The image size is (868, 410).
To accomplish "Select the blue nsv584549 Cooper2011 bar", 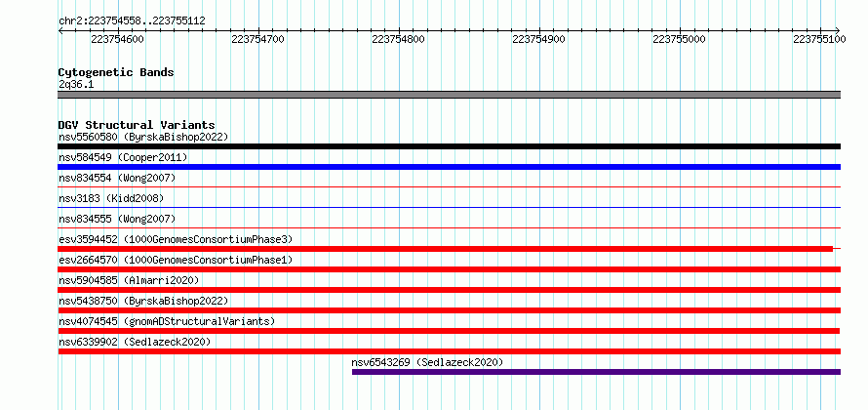I will [x=449, y=167].
